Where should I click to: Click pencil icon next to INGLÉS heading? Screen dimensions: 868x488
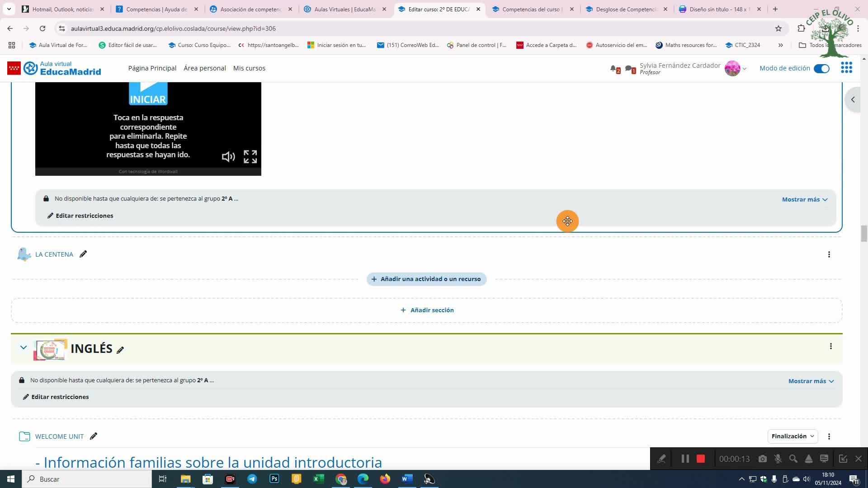[120, 350]
